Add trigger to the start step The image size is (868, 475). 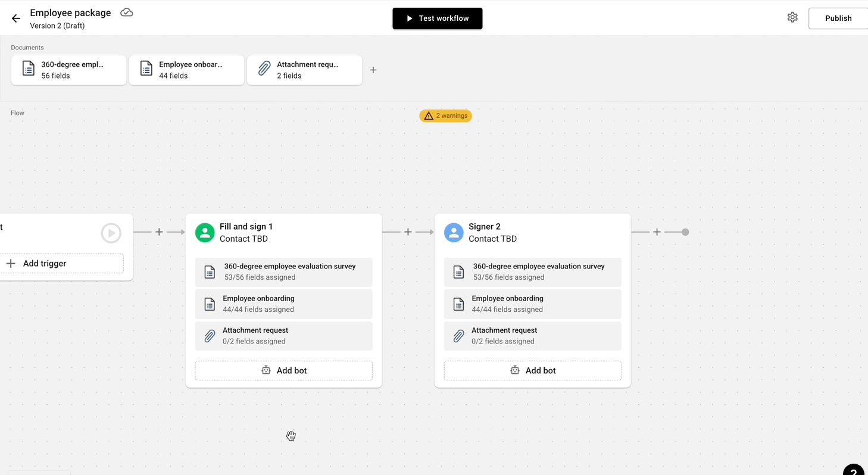tap(61, 264)
